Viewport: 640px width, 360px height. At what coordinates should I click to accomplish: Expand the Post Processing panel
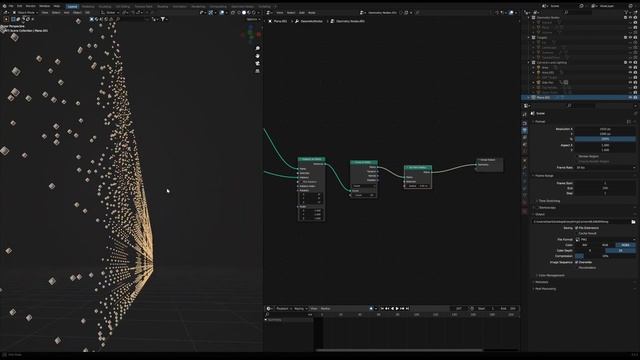pos(544,289)
